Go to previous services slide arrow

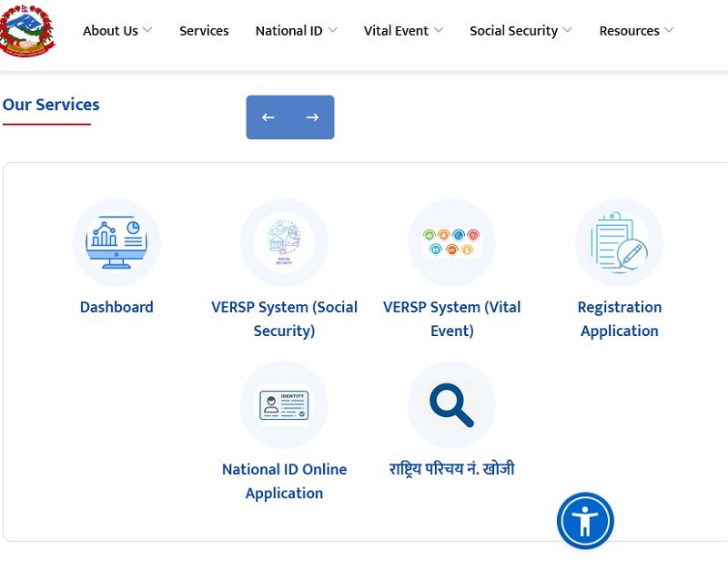point(268,117)
